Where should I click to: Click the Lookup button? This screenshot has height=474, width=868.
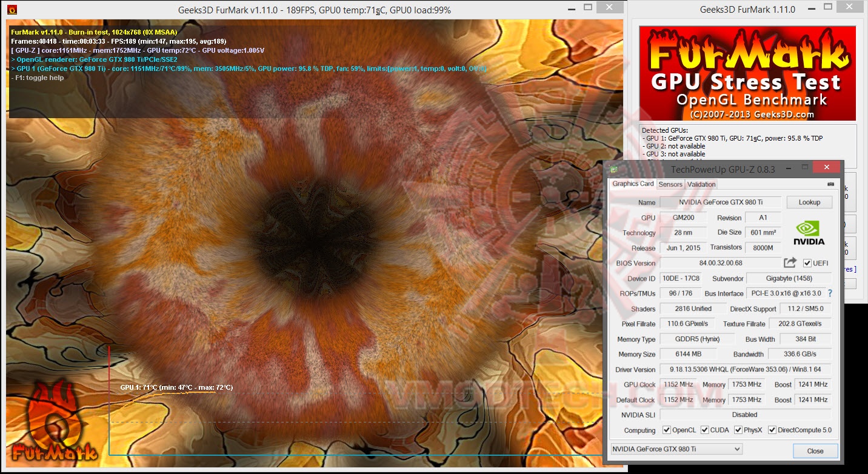point(809,202)
